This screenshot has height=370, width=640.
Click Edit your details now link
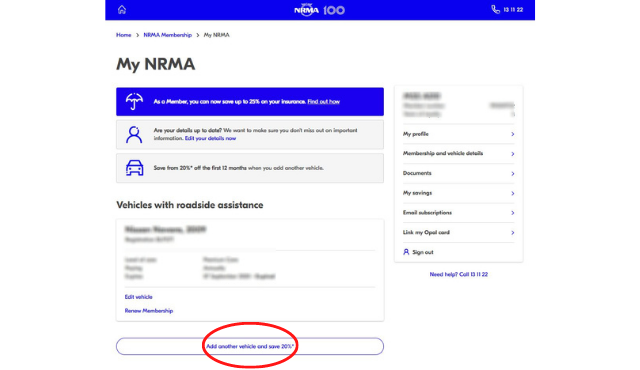click(210, 138)
